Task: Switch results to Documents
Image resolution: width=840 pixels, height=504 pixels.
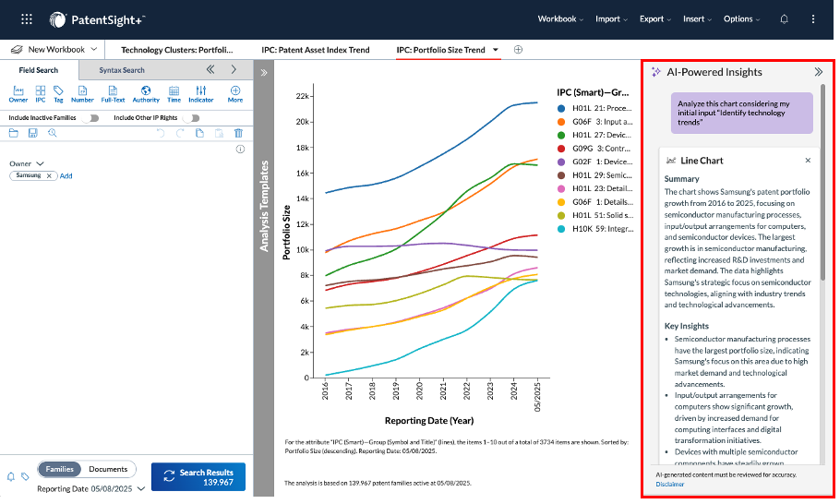Action: coord(108,469)
